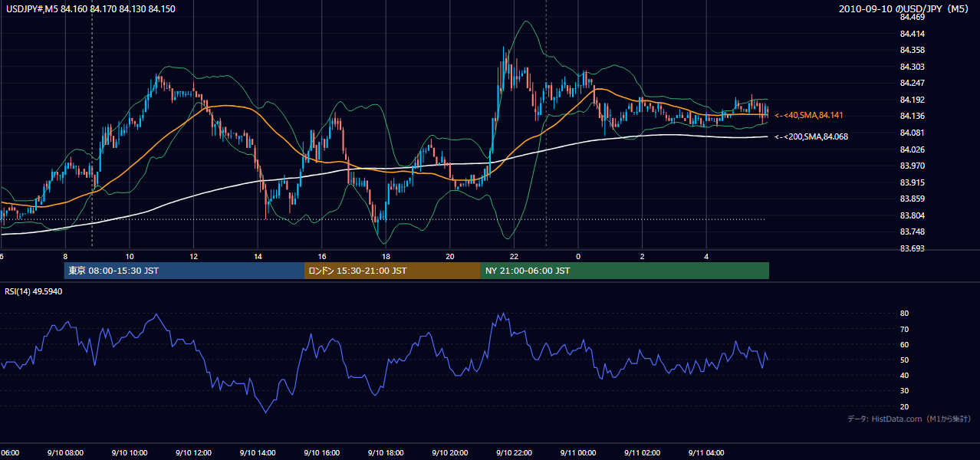Click hour label 8 under price chart

point(65,257)
